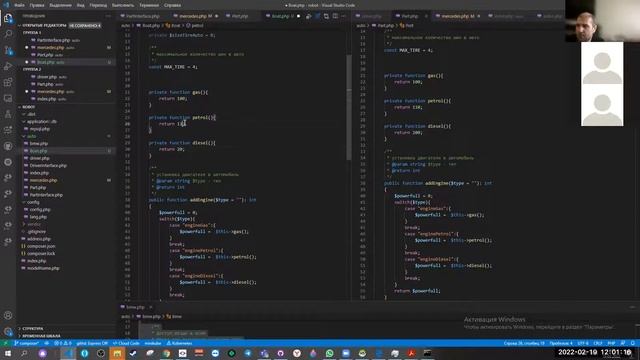Open the taskbar search icon
Screen dimensions: 640x360
point(24,353)
